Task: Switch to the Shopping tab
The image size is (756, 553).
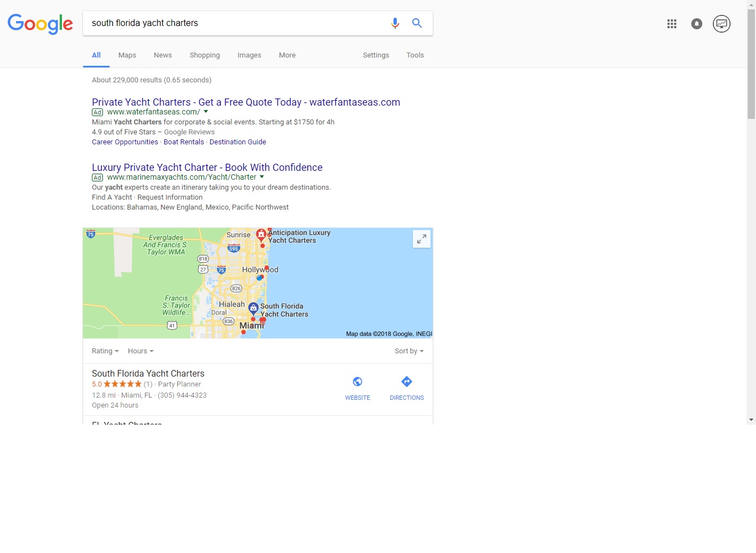Action: [205, 55]
